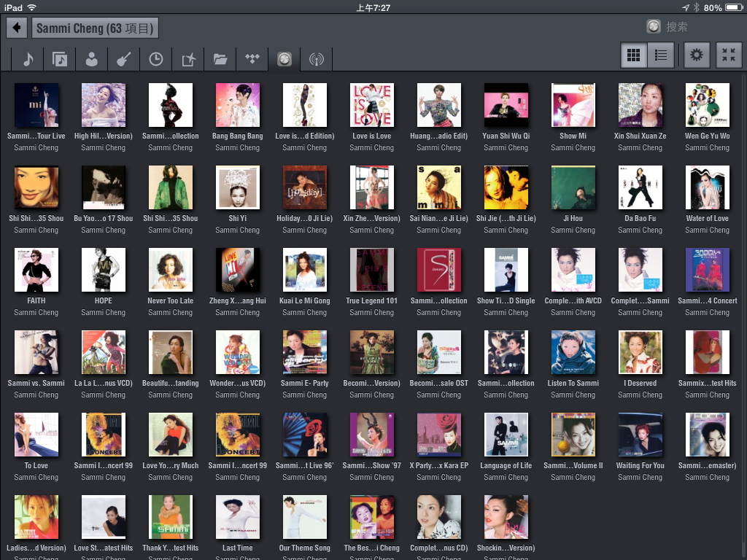
Task: Go back using the left arrow button
Action: (x=17, y=28)
